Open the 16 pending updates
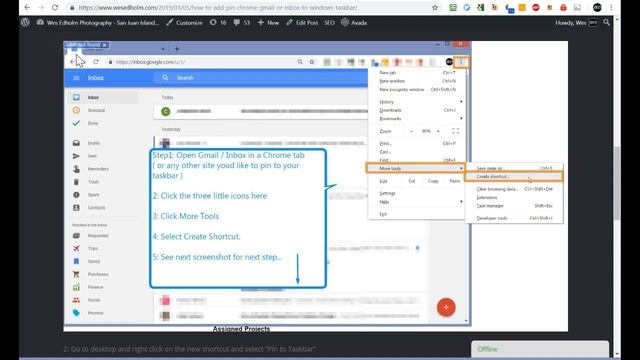This screenshot has width=640, height=360. point(218,23)
